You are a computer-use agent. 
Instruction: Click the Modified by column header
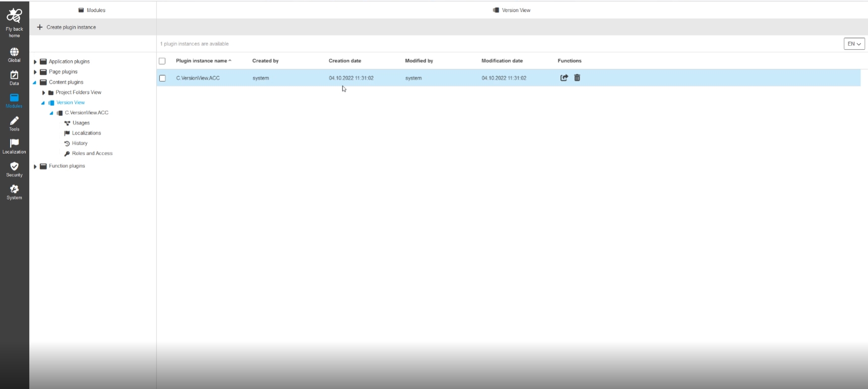pos(419,61)
